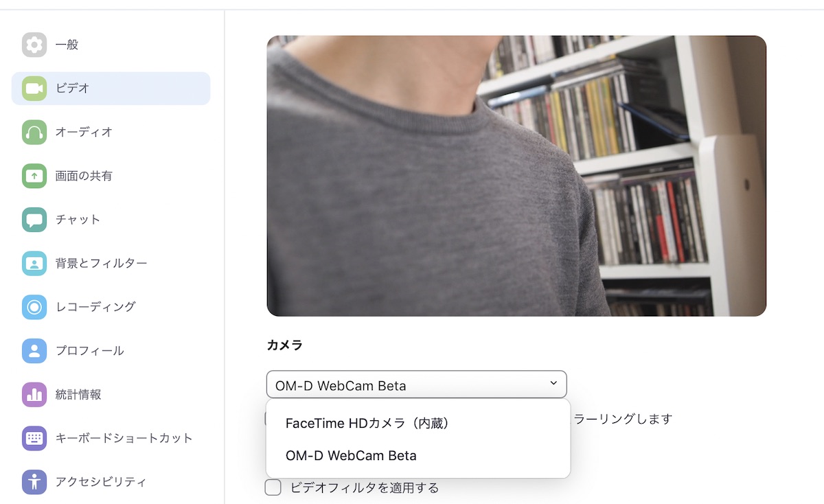Click the camera video preview image
The width and height of the screenshot is (824, 504).
click(x=516, y=176)
